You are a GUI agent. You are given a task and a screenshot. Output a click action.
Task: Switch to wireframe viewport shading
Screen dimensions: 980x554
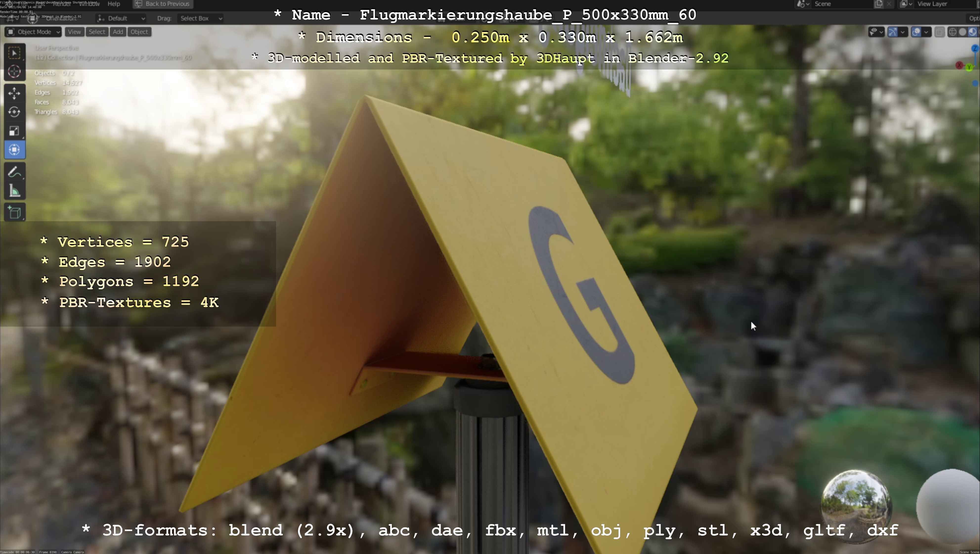[953, 32]
